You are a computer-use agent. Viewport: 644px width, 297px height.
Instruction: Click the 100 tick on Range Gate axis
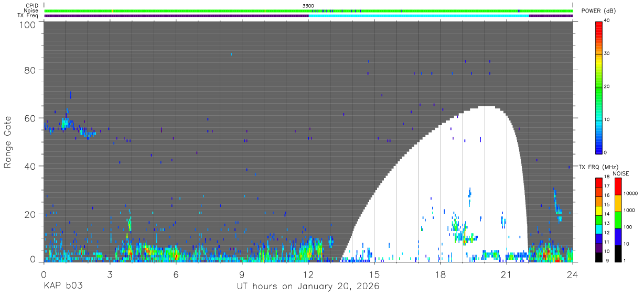(27, 25)
